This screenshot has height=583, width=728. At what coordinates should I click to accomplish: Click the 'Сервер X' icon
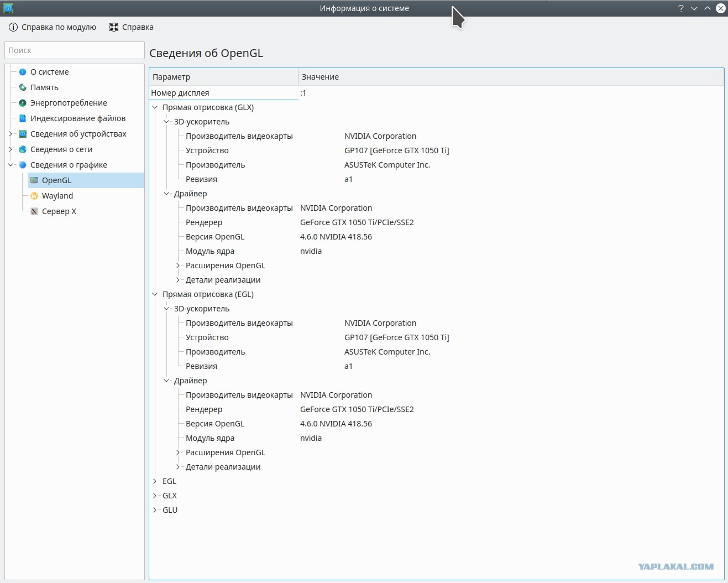coord(34,211)
